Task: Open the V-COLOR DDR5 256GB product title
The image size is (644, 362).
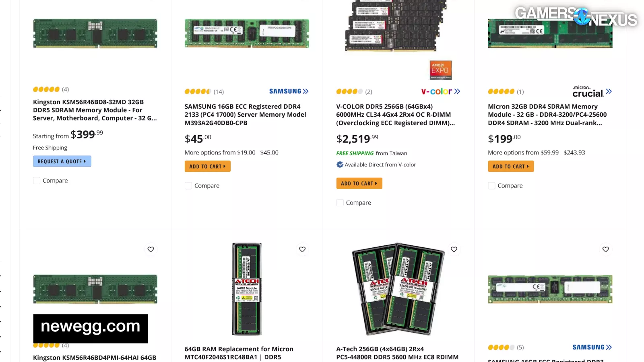Action: tap(395, 115)
